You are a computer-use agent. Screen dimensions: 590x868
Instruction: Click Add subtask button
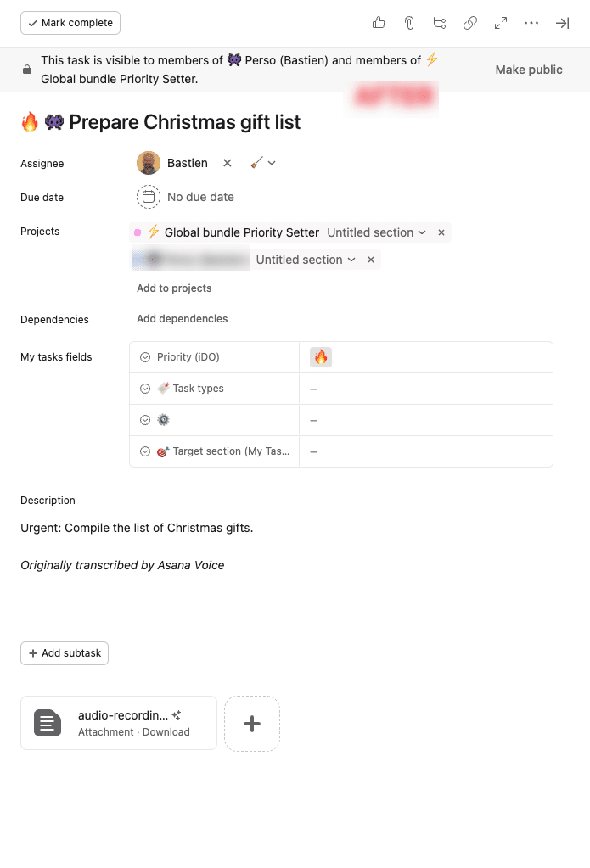pos(65,653)
